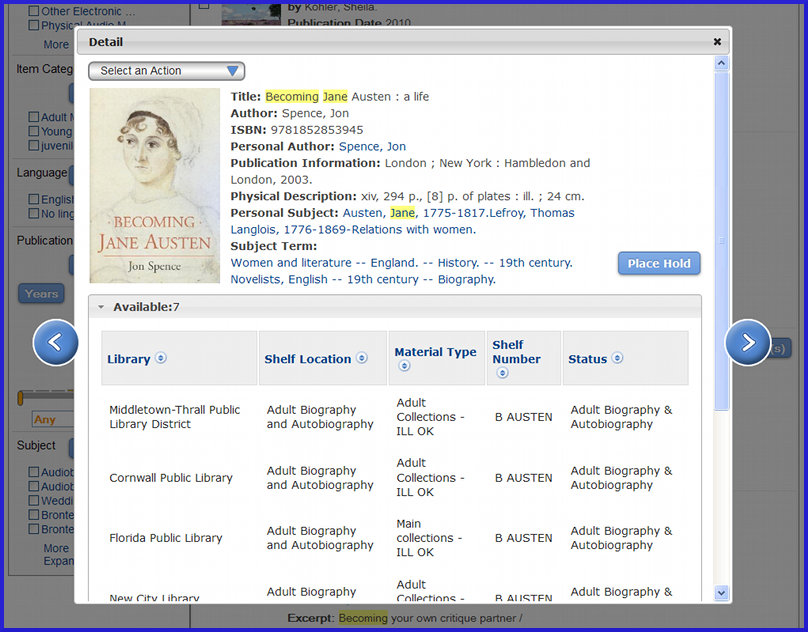Open Personal Author link Spence, Jon
Screen dimensions: 808x632
point(373,146)
